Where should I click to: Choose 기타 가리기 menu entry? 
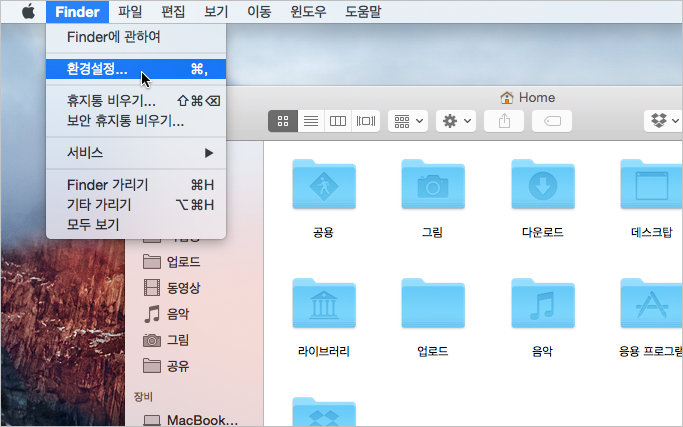point(136,204)
